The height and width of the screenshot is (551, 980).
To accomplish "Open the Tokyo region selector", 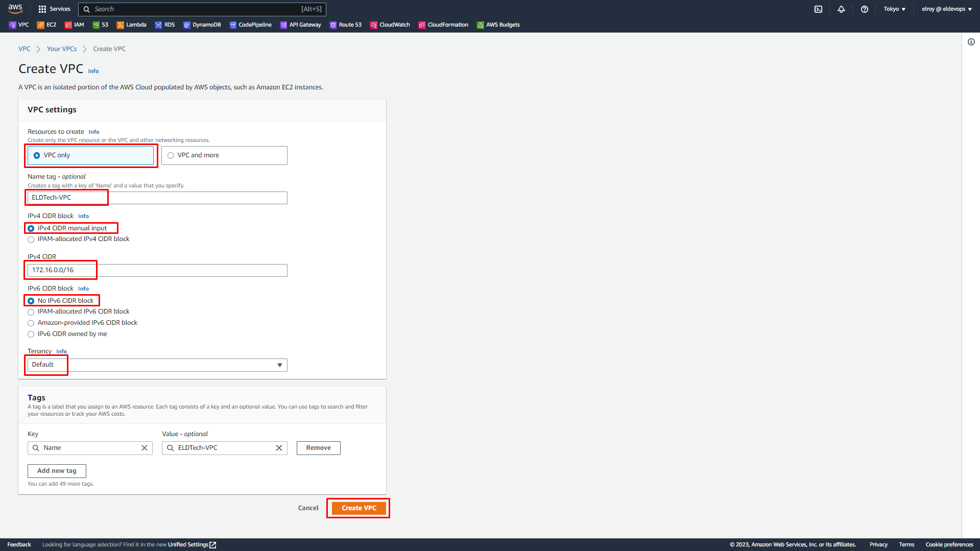I will pyautogui.click(x=894, y=9).
